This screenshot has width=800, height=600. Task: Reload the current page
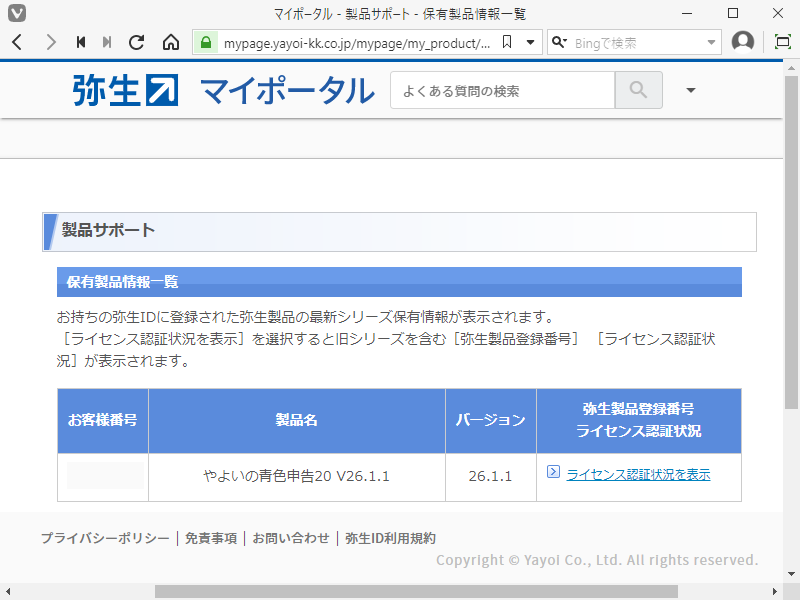(137, 42)
